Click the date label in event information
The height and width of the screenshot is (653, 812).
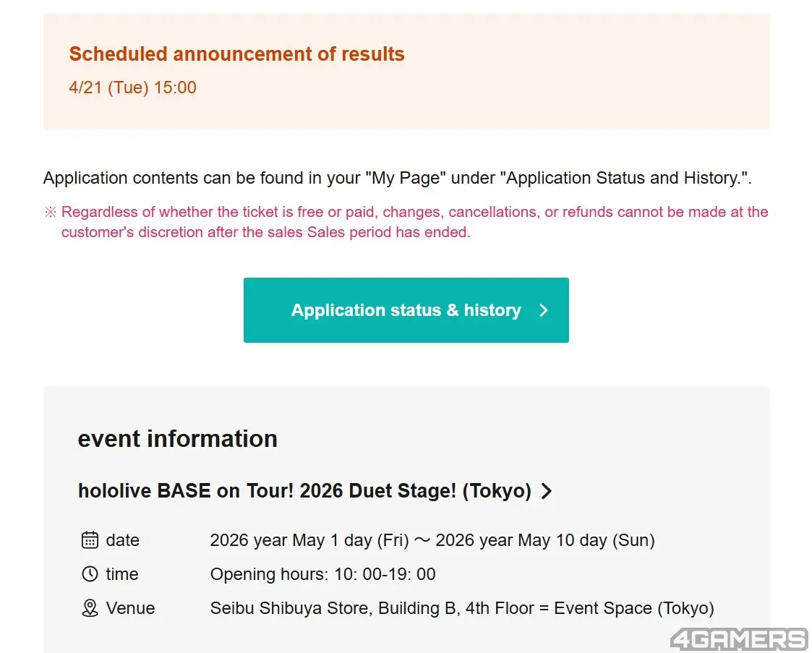(123, 540)
